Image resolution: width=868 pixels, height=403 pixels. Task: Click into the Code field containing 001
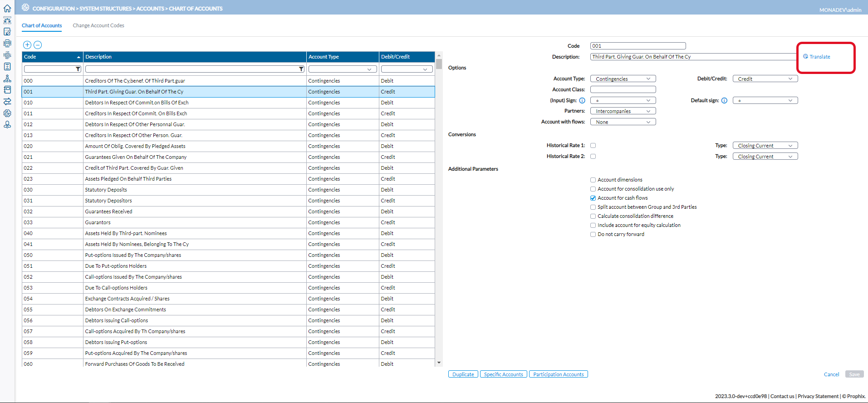tap(638, 46)
